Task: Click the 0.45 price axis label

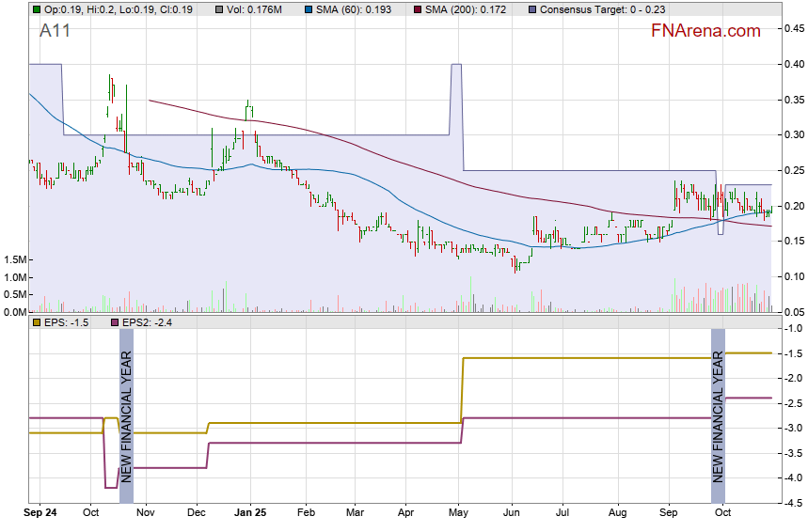Action: 792,29
